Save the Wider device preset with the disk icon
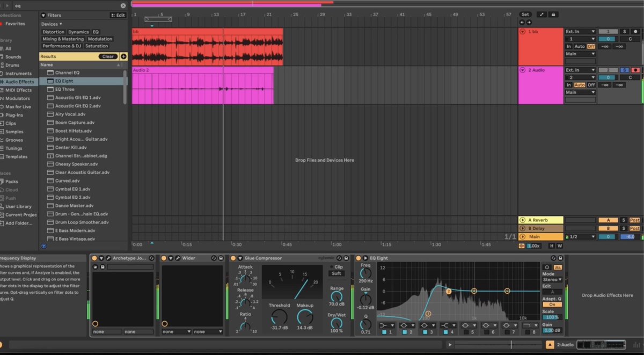Image resolution: width=644 pixels, height=355 pixels. 221,258
